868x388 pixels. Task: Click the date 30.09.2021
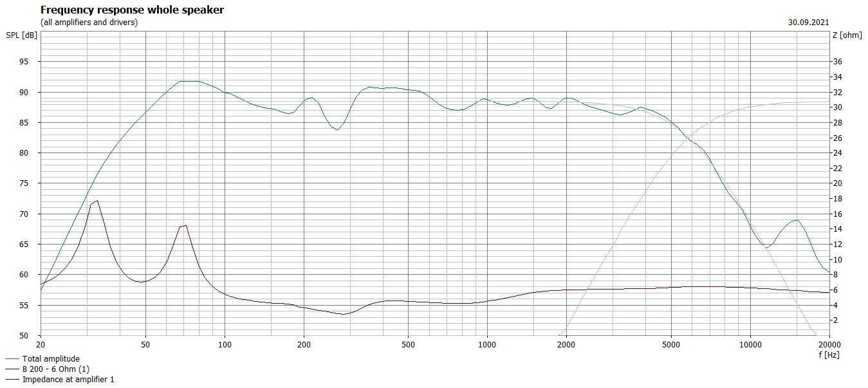(808, 23)
